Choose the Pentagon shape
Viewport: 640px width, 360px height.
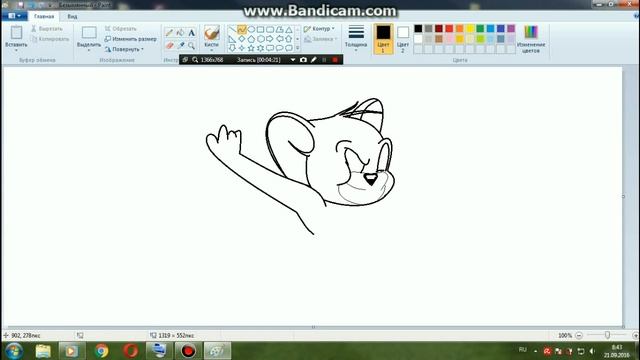(x=251, y=39)
